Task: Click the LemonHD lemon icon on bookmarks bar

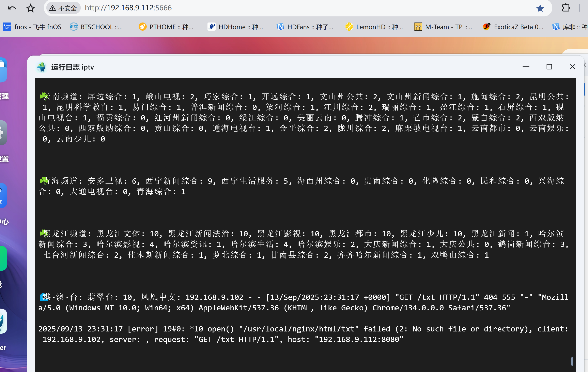Action: [x=349, y=27]
